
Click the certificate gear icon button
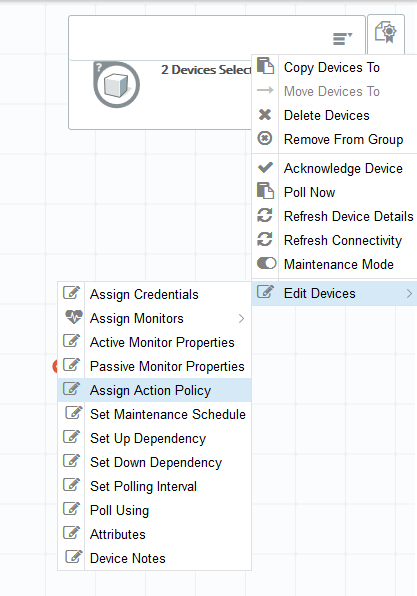pyautogui.click(x=386, y=33)
